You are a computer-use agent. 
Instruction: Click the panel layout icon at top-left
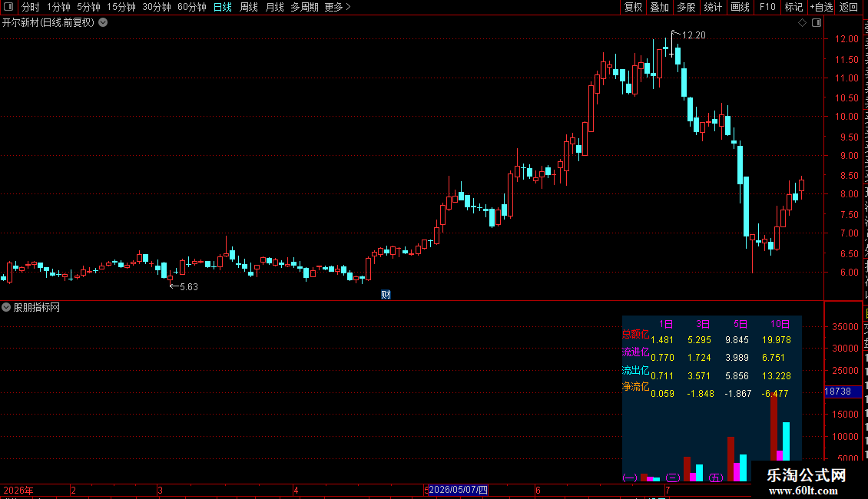click(8, 7)
